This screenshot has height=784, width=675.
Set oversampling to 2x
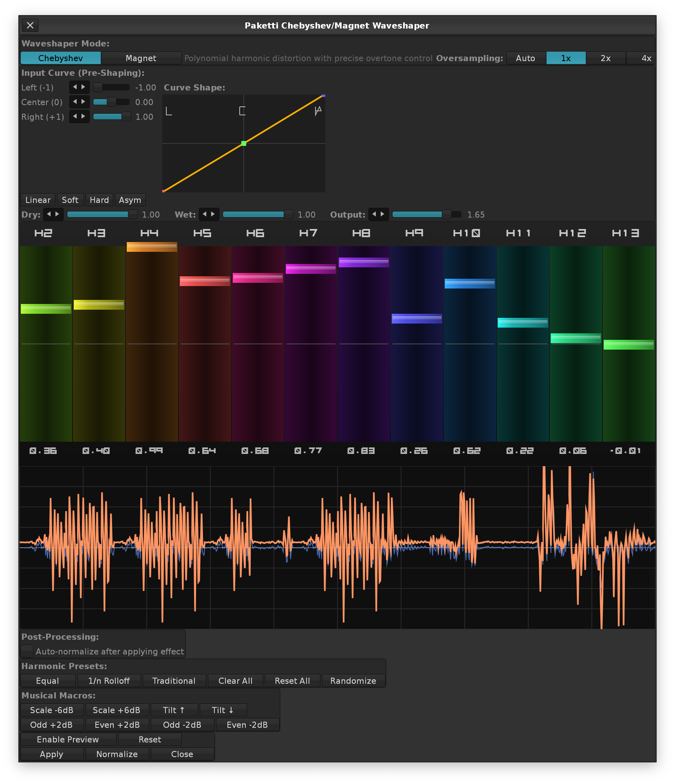(x=605, y=58)
